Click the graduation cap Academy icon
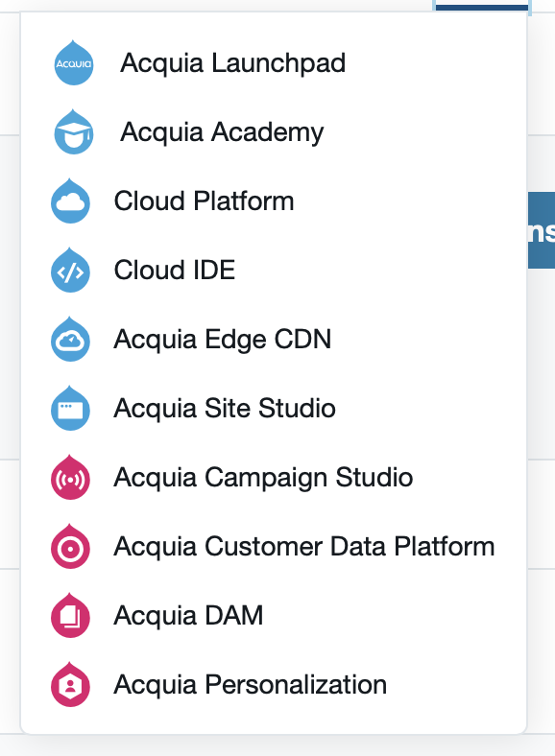555x756 pixels. pos(73,131)
